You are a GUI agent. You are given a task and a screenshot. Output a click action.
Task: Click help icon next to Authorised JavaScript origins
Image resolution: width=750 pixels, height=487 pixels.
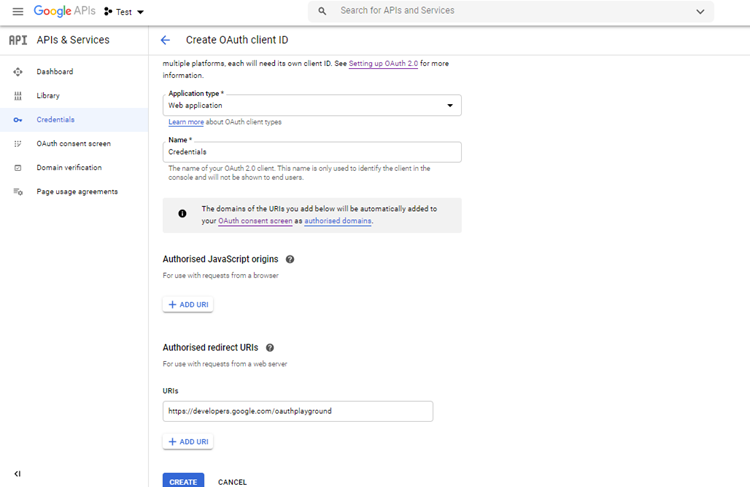(x=290, y=259)
